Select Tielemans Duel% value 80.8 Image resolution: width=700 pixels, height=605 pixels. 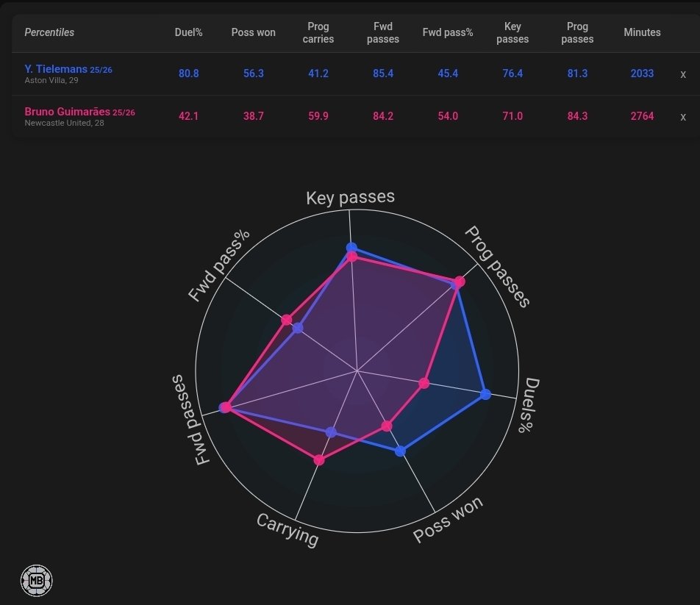tap(188, 74)
